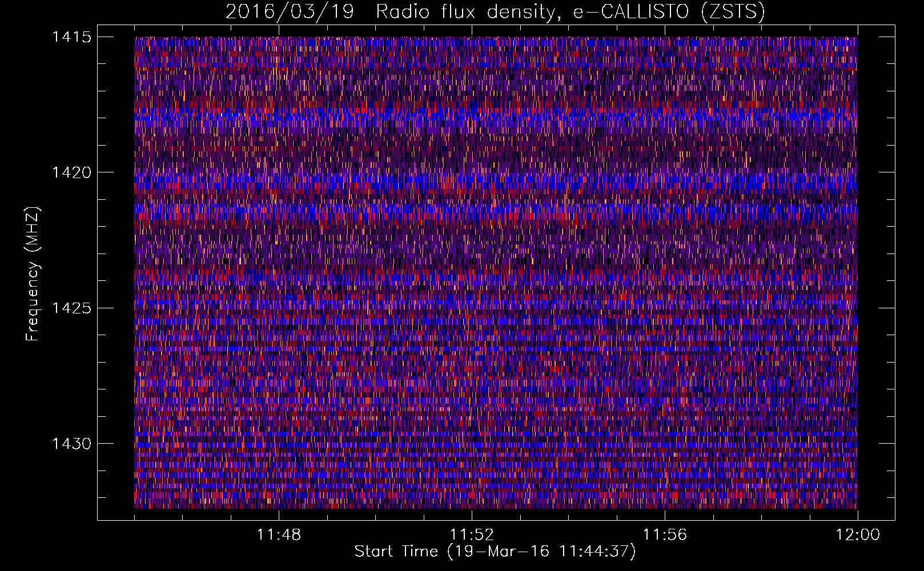
Task: Select the 1420 frequency axis label
Action: pos(71,172)
